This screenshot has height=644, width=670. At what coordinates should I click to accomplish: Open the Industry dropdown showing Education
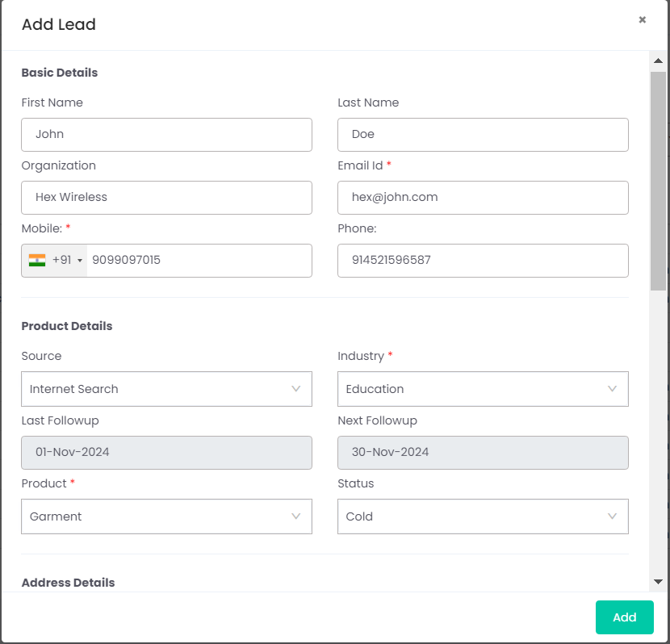coord(483,389)
